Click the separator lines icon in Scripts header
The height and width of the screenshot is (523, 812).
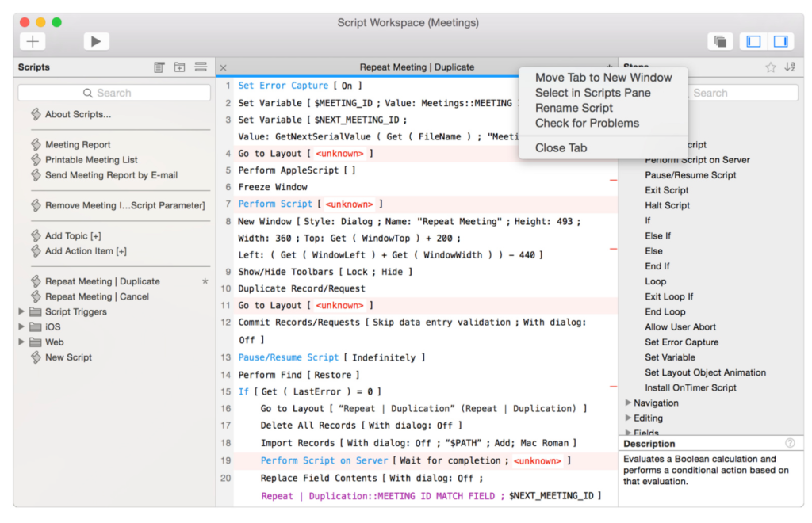pyautogui.click(x=200, y=67)
